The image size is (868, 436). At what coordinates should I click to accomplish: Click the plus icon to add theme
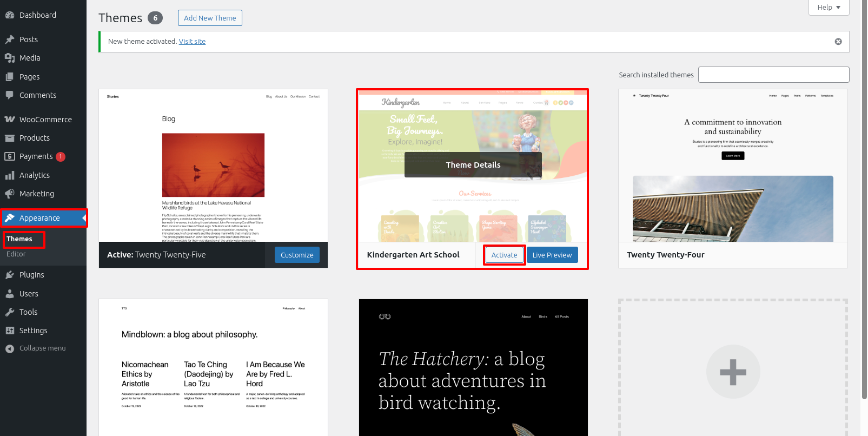tap(733, 372)
